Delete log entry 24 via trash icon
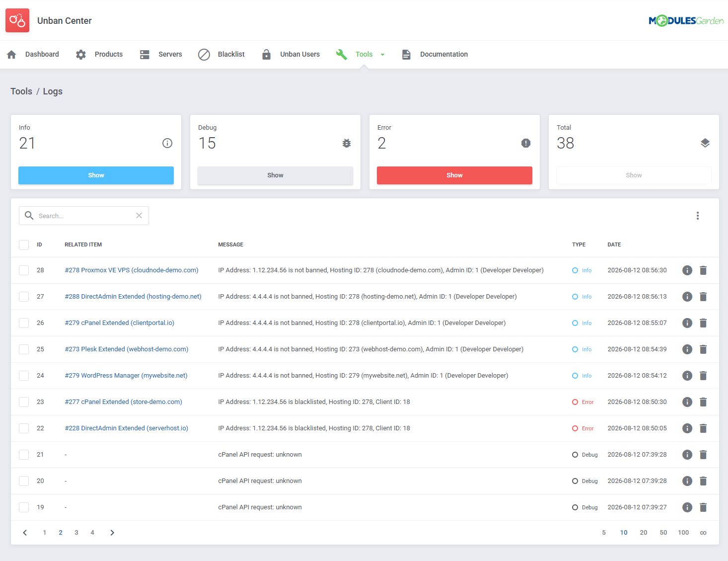 coord(703,376)
